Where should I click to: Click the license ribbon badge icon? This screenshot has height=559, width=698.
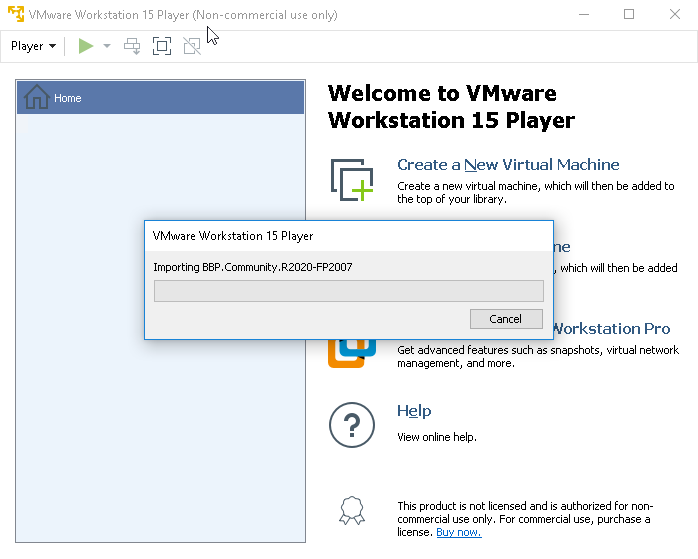pyautogui.click(x=352, y=510)
